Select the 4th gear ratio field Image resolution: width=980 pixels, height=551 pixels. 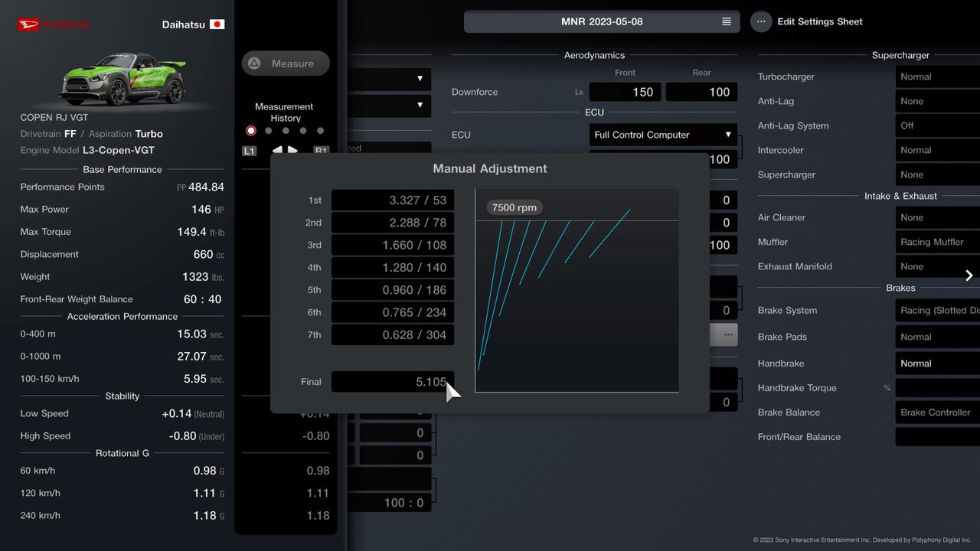click(x=393, y=267)
